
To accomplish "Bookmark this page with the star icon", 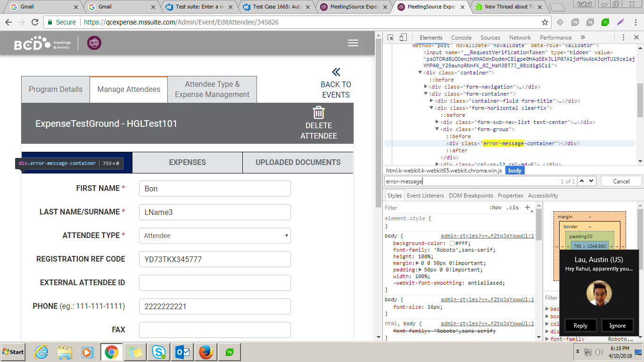I will [x=545, y=22].
